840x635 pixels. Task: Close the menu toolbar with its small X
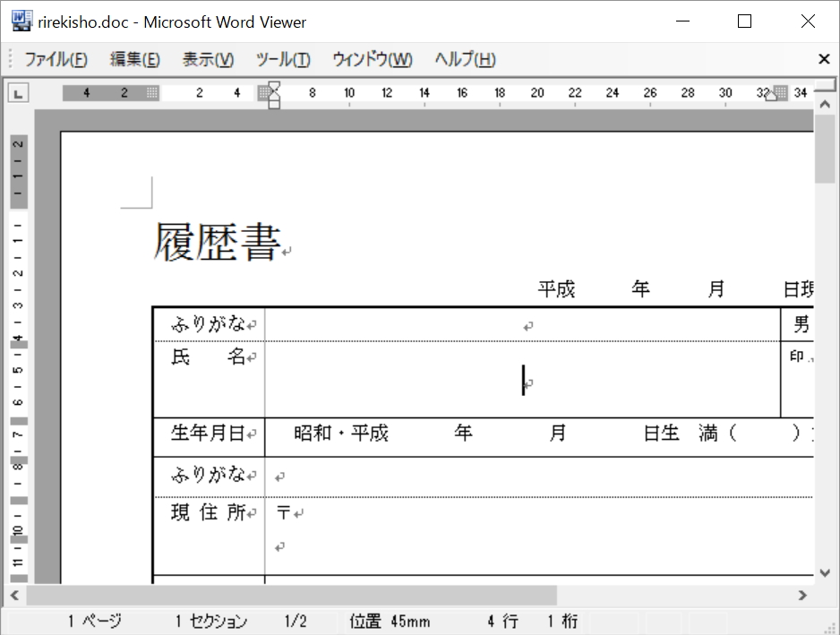point(823,59)
